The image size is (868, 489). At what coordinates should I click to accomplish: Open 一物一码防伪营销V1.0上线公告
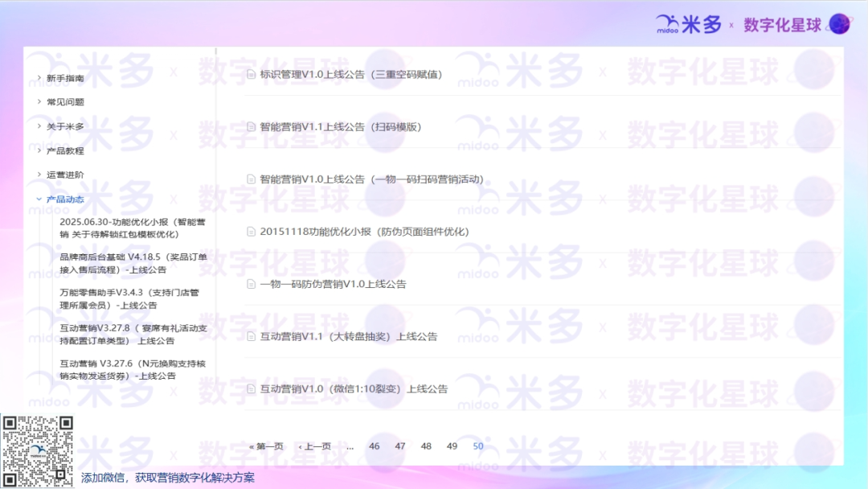[x=333, y=284]
